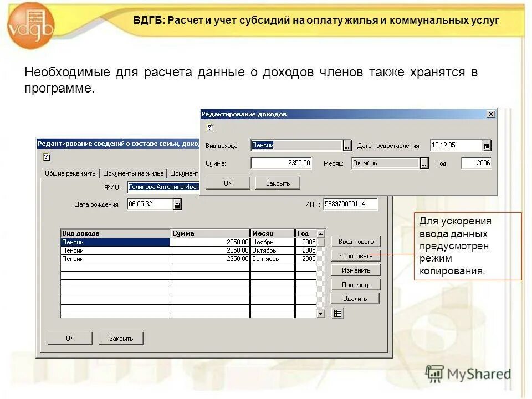Select Пенсии row for Октябрь

coord(188,250)
